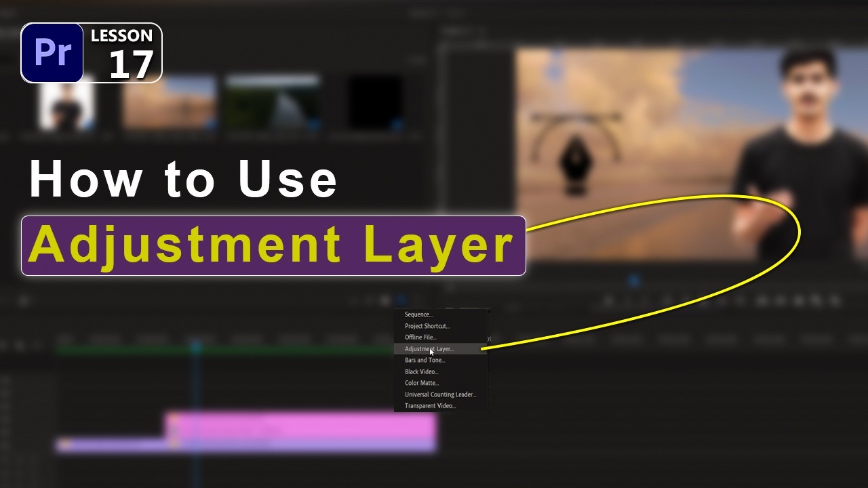This screenshot has width=868, height=488.
Task: Open Color Matte... menu option
Action: 440,384
